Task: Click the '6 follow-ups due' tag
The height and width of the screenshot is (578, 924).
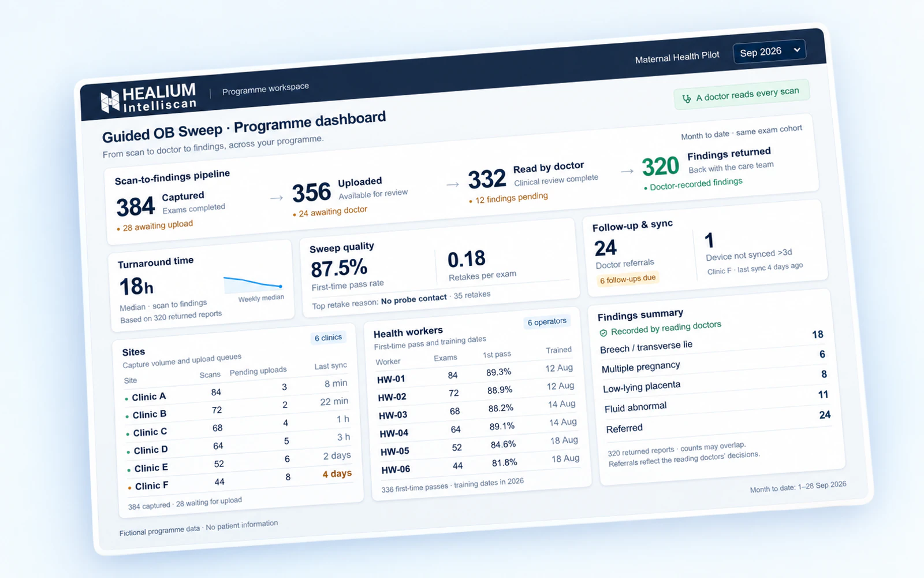Action: click(627, 279)
